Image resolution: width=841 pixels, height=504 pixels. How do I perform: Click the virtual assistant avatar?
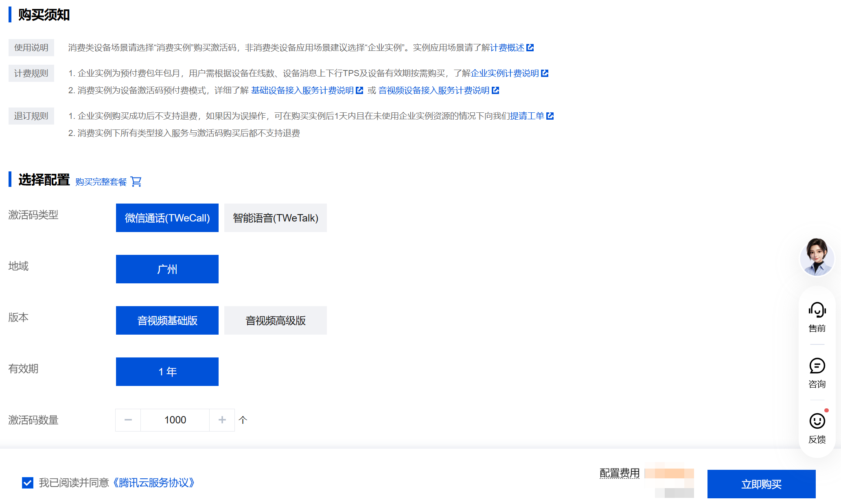[817, 257]
